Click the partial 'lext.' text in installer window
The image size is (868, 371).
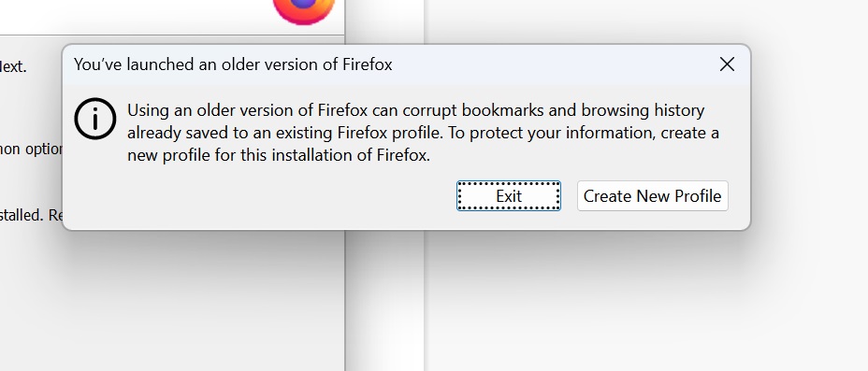coord(13,67)
